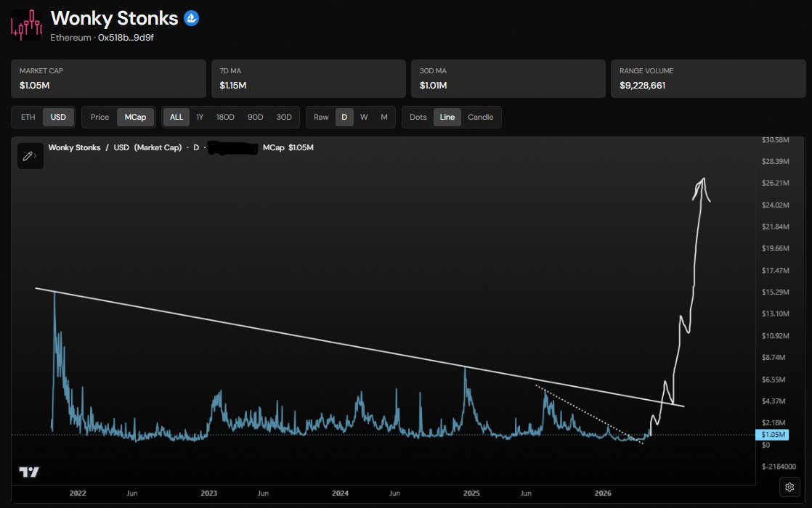Switch chart style to Dots
The height and width of the screenshot is (508, 812).
tap(418, 117)
